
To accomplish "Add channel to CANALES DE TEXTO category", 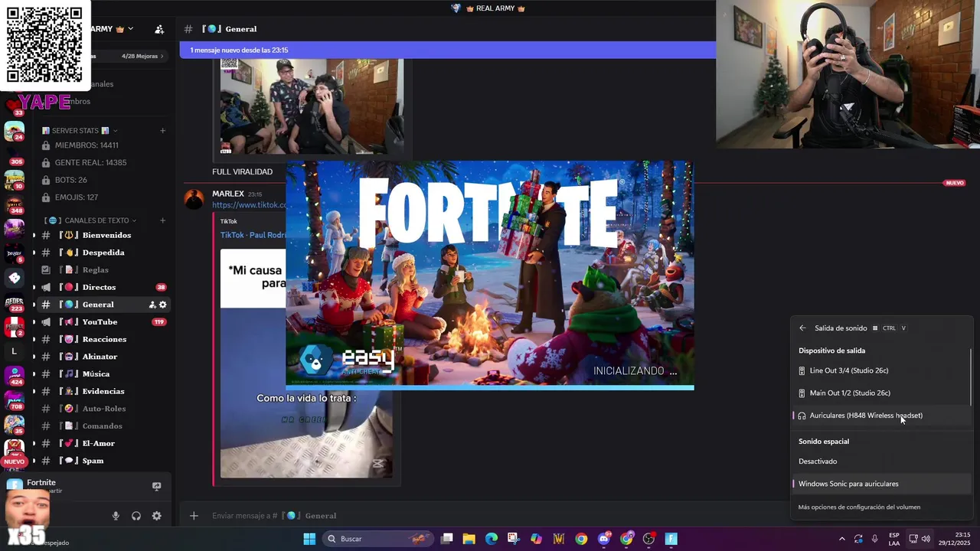I will pos(162,220).
